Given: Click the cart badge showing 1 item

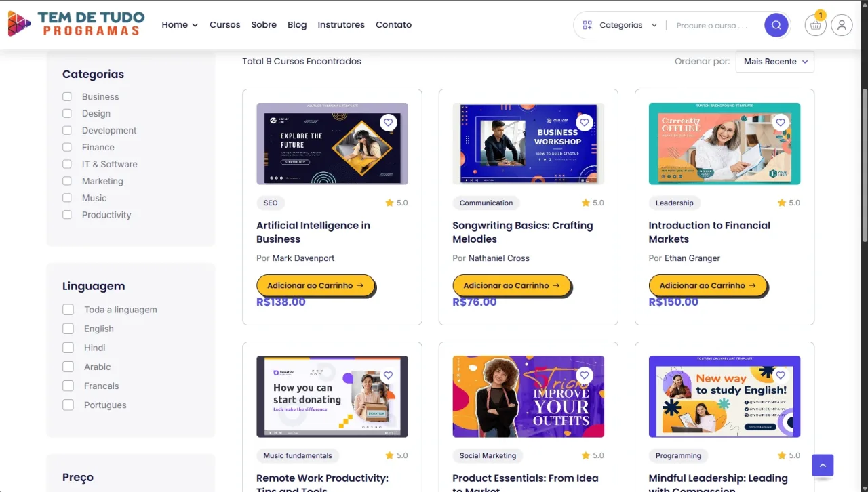Looking at the screenshot, I should pyautogui.click(x=821, y=15).
